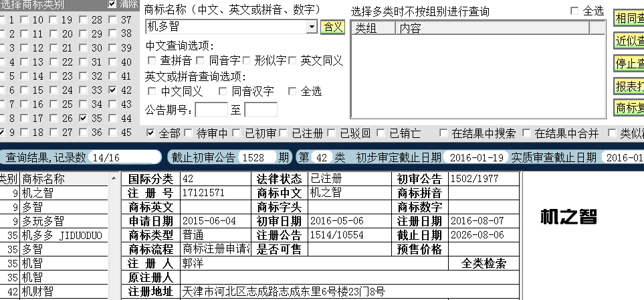Enable 同音汉字 option
This screenshot has height=300, width=644.
223,91
